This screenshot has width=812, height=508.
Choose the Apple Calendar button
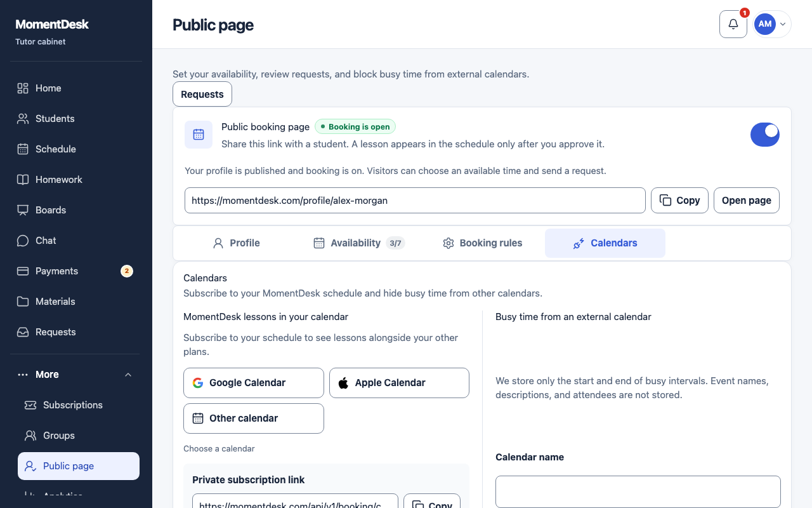pos(399,383)
